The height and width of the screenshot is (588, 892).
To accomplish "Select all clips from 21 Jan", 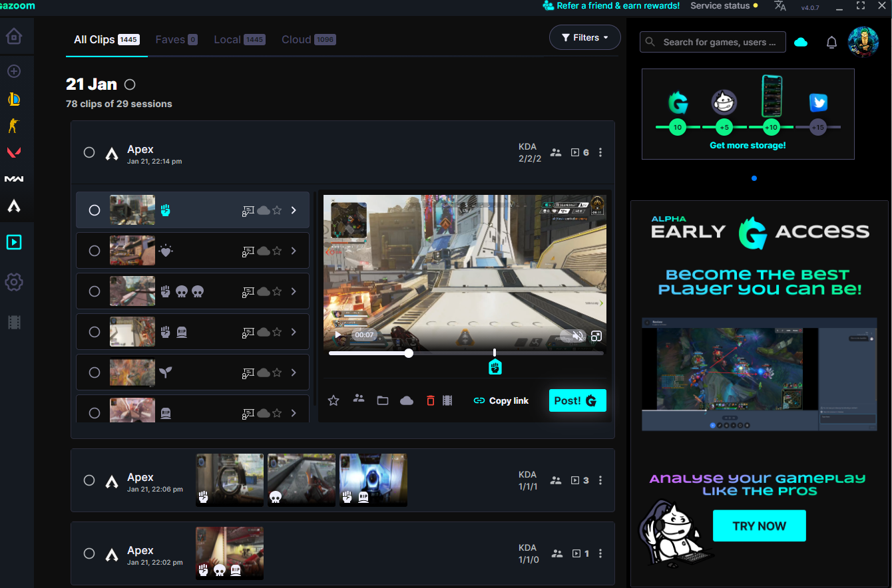I will pos(130,84).
